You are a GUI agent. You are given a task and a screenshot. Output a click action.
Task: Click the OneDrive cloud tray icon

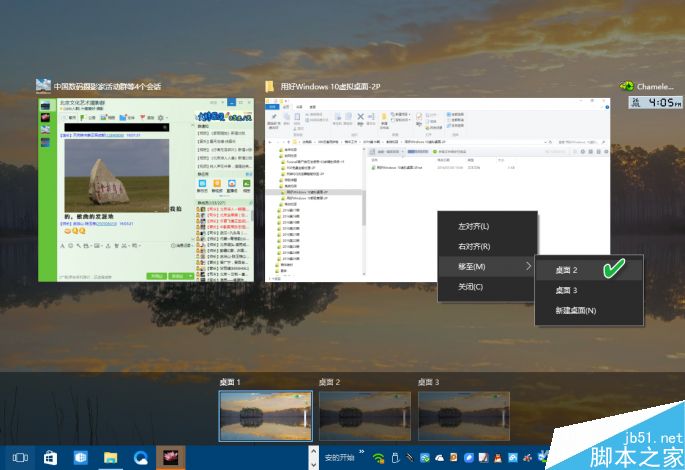click(x=439, y=458)
